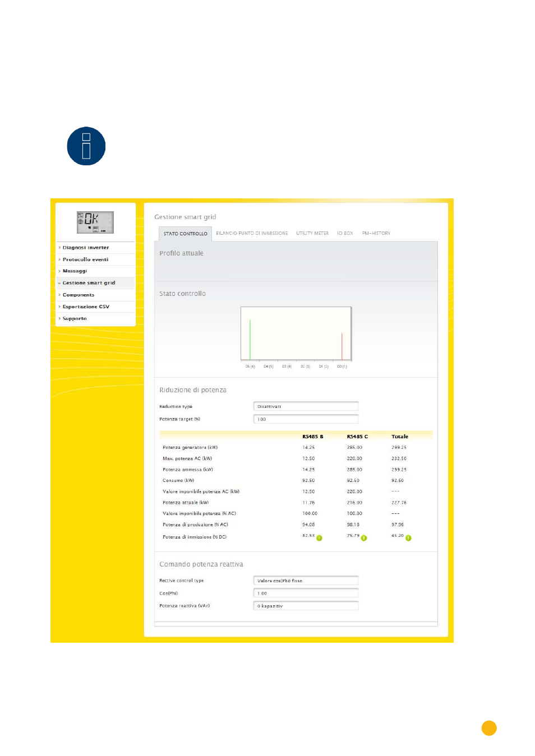535x756 pixels.
Task: Open Supporto in the sidebar
Action: point(95,318)
